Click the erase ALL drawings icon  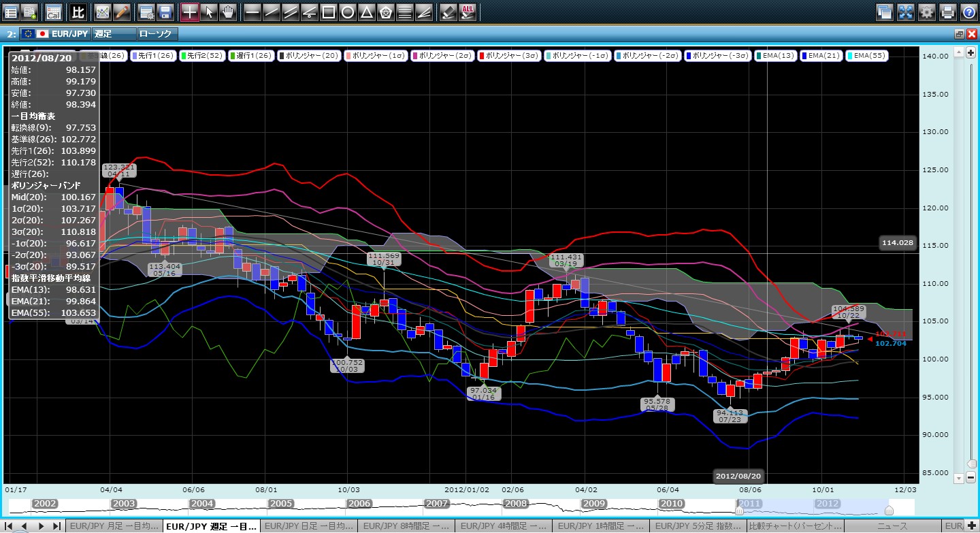[x=468, y=12]
